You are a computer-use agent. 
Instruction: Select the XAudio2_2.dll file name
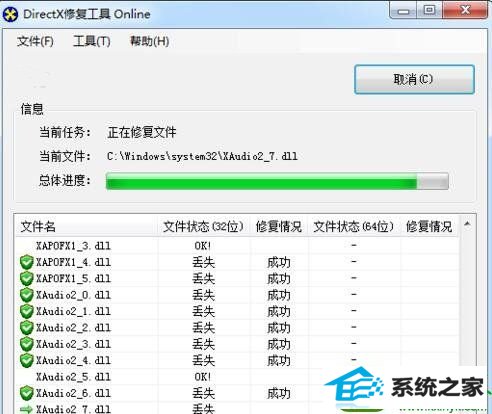pos(73,328)
